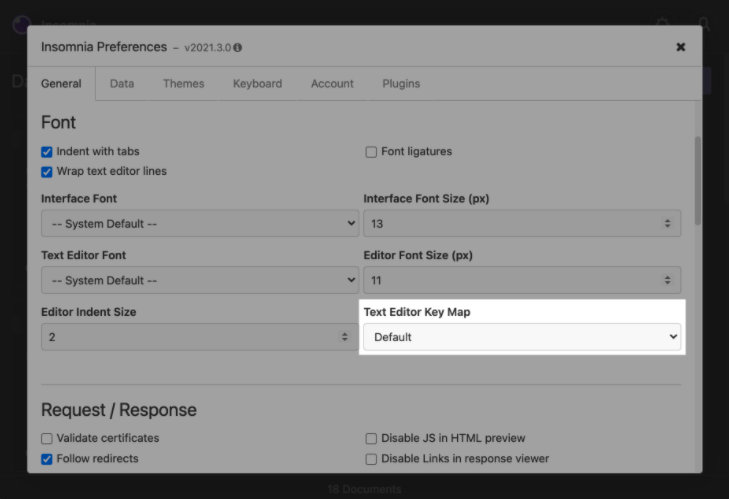The height and width of the screenshot is (499, 729).
Task: Open the Interface Font dropdown
Action: tap(200, 224)
